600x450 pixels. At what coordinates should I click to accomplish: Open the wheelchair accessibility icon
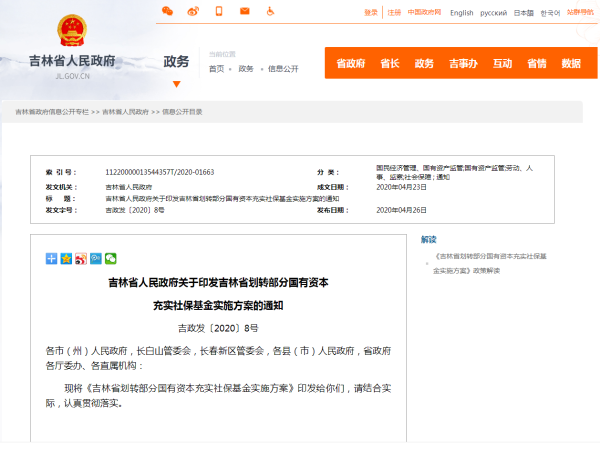tap(270, 11)
